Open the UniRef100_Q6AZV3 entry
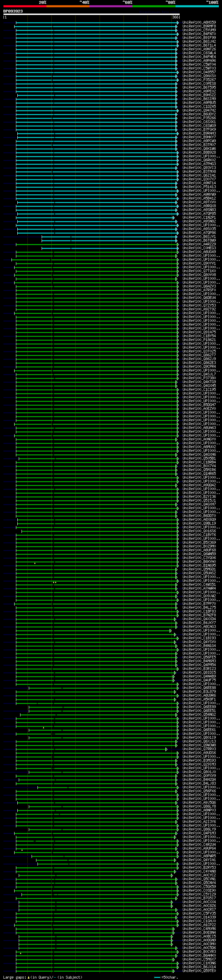Screen dimensions: 222x980 tap(199, 286)
